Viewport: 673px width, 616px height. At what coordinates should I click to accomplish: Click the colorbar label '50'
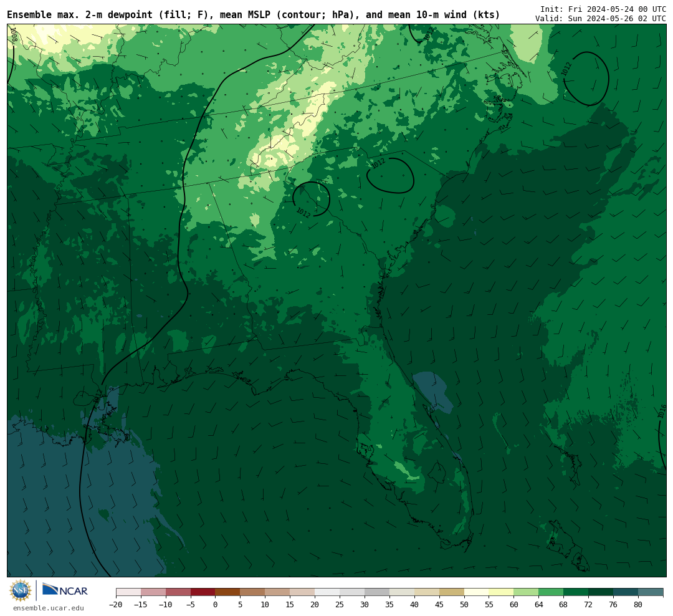coord(464,604)
